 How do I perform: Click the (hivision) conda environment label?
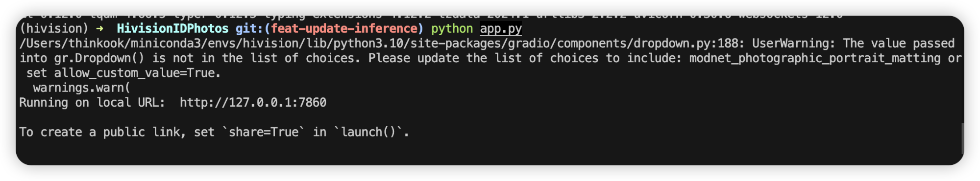54,29
